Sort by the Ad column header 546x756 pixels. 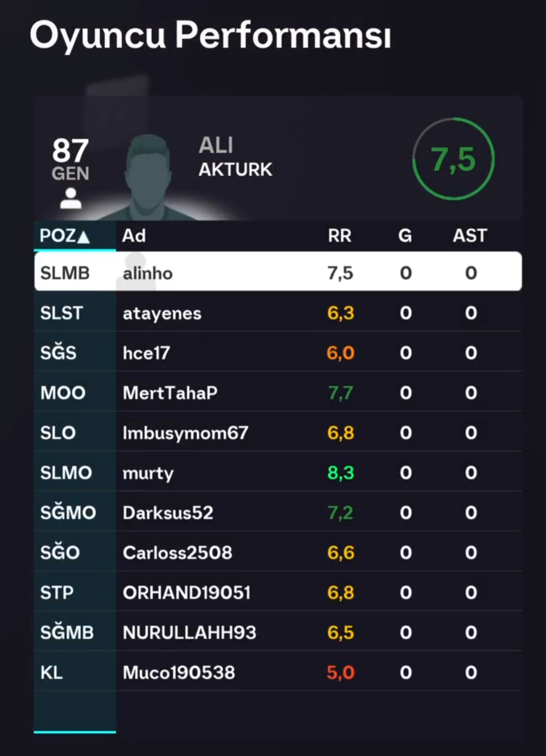[x=134, y=236]
